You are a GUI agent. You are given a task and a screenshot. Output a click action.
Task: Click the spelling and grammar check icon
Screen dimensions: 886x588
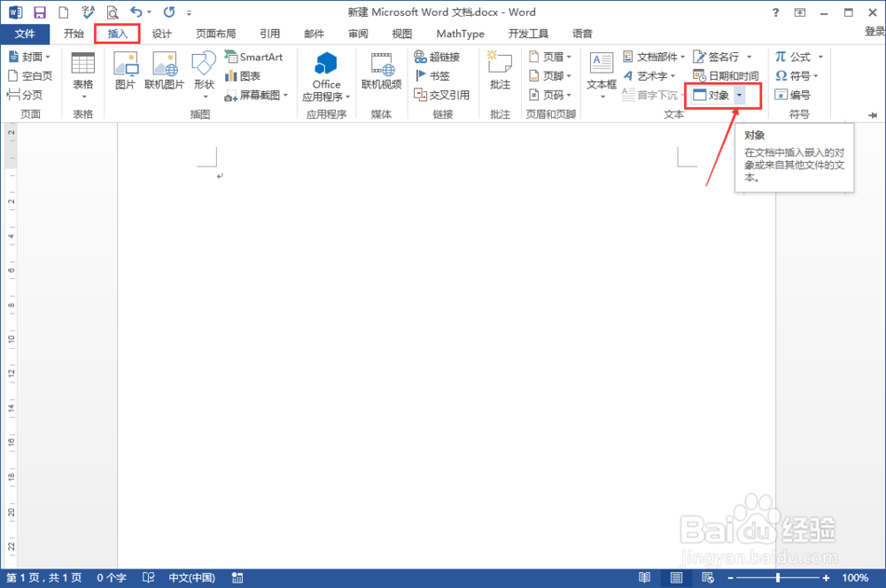[x=88, y=12]
